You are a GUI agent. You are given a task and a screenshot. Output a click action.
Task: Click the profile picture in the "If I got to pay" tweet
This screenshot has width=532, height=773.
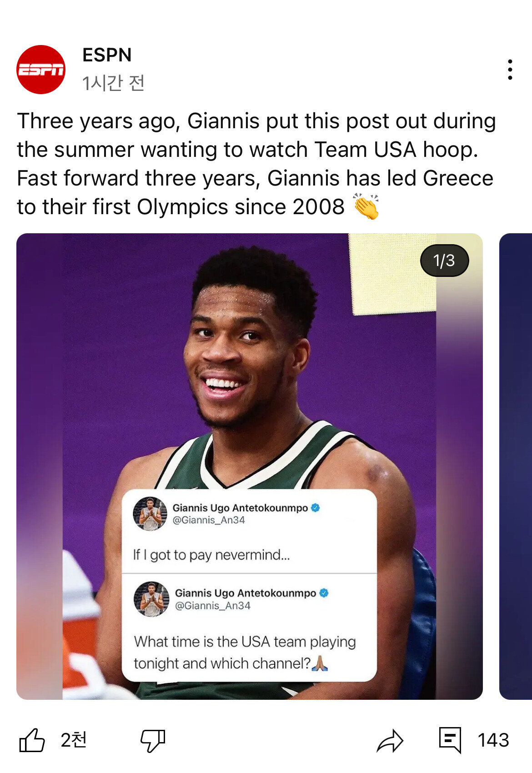tap(150, 514)
